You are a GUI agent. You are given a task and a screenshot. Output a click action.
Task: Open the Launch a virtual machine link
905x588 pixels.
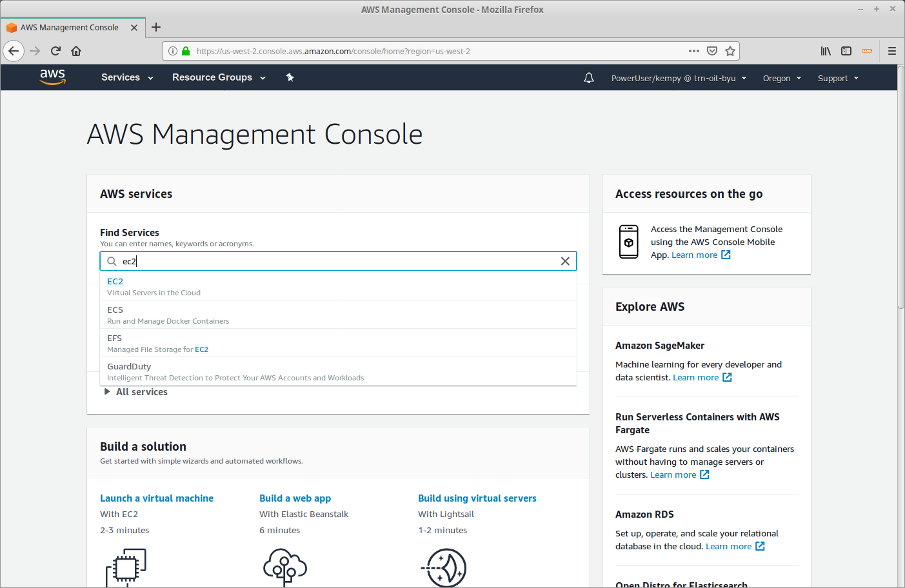click(x=157, y=498)
